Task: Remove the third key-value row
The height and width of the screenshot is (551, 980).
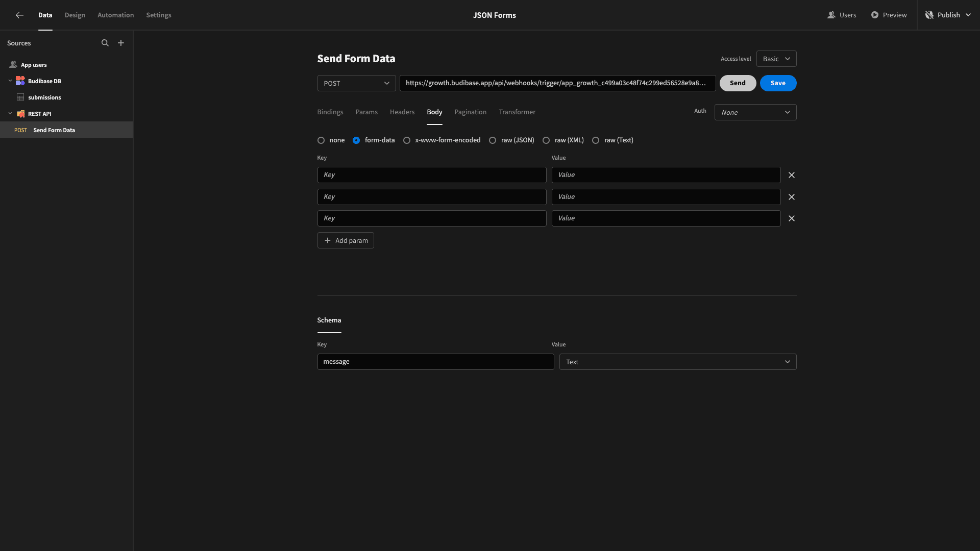Action: click(x=792, y=218)
